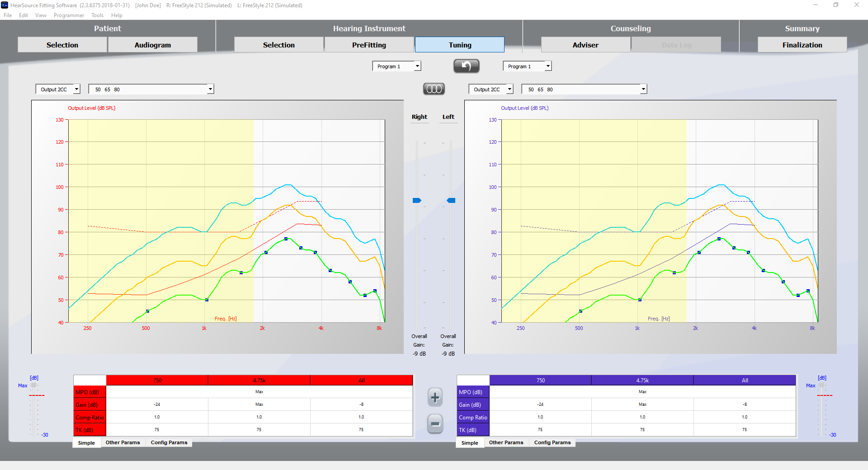Select right-ear Other Params tab
Image resolution: width=868 pixels, height=470 pixels.
click(x=123, y=442)
